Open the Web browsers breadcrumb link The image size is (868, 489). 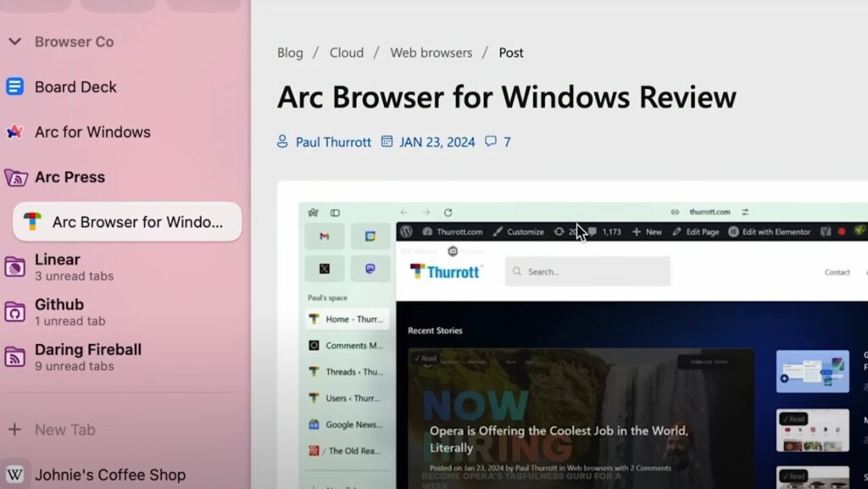[431, 53]
